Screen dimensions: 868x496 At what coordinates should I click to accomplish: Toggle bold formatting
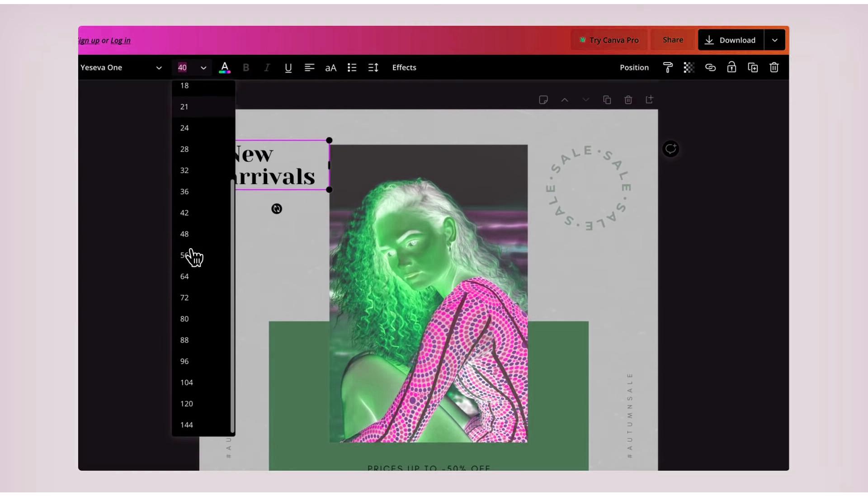pos(246,68)
